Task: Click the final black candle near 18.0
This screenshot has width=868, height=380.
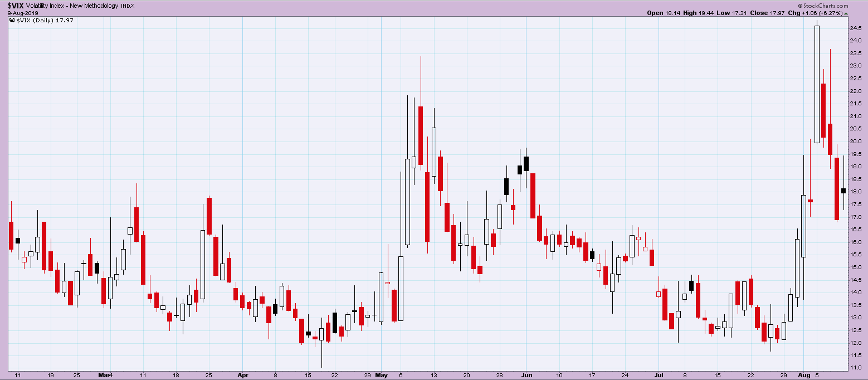Action: [x=843, y=191]
